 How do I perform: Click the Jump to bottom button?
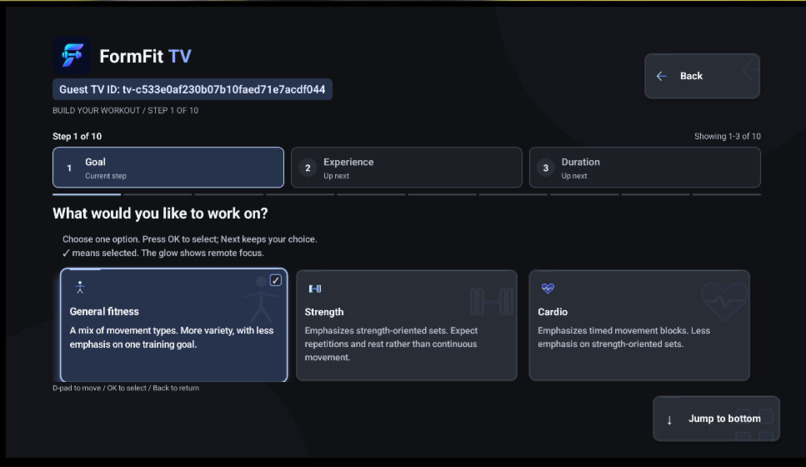tap(716, 419)
